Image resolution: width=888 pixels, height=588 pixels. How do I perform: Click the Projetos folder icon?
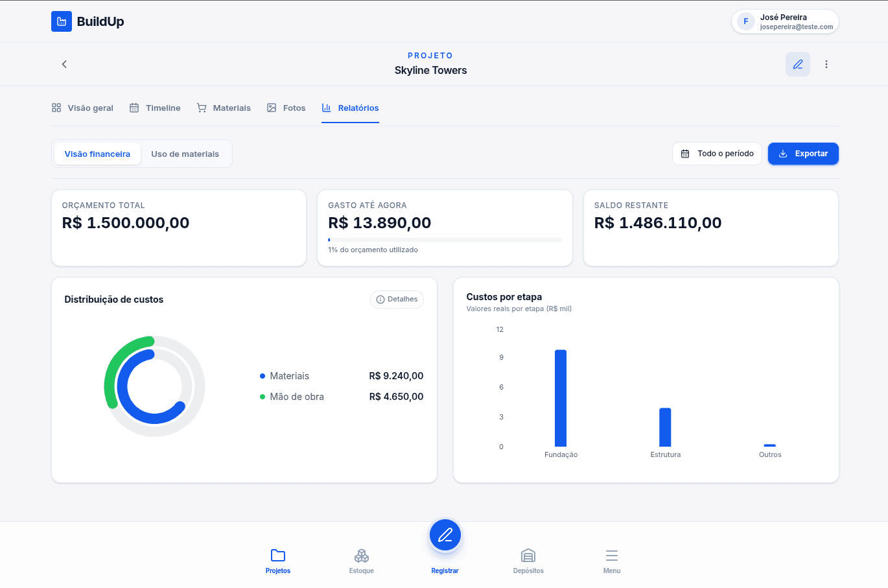click(277, 556)
